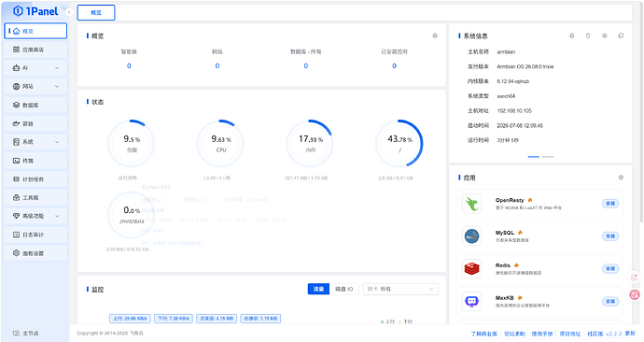Click the Redis app logo
The image size is (644, 342).
(x=471, y=269)
